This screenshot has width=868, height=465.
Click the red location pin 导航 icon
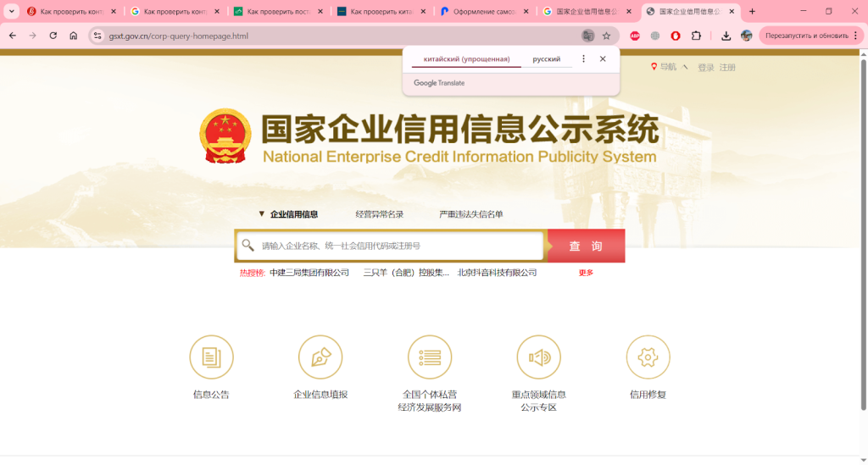coord(654,67)
